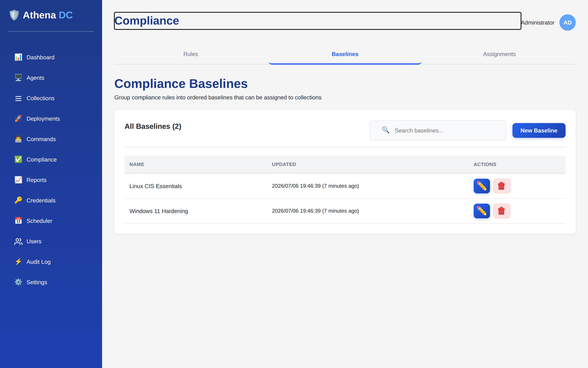Click the ACTIONS column header
The width and height of the screenshot is (588, 368).
485,164
